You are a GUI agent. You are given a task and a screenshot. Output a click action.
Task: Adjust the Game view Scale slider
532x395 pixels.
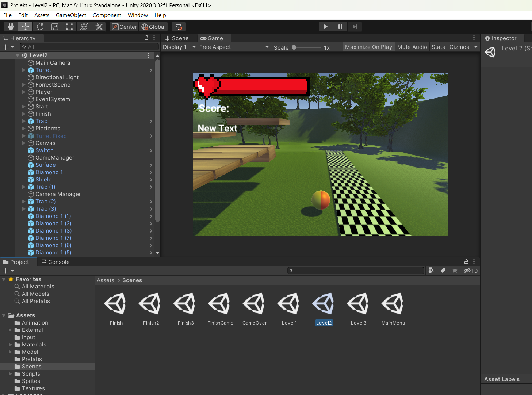tap(294, 47)
